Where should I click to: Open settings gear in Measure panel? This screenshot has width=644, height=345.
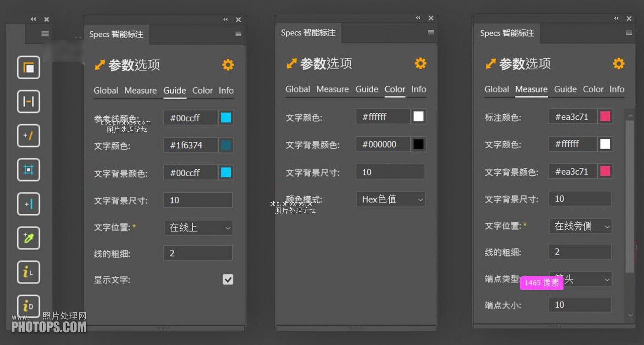pyautogui.click(x=618, y=64)
